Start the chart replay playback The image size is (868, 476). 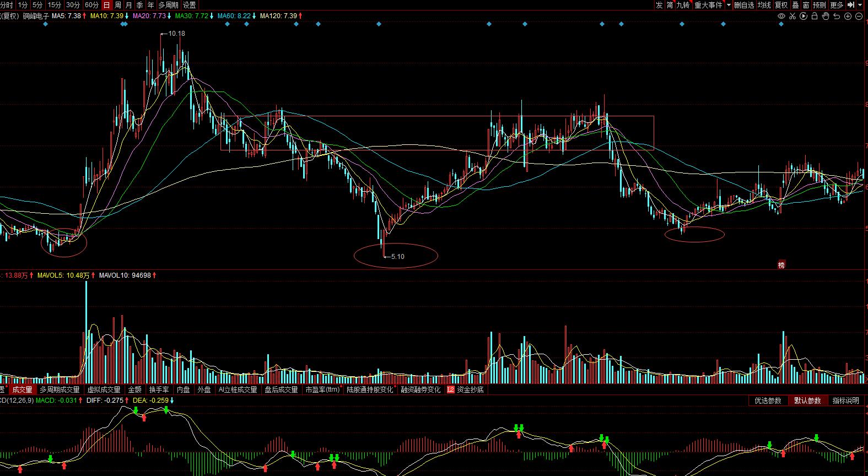click(804, 17)
